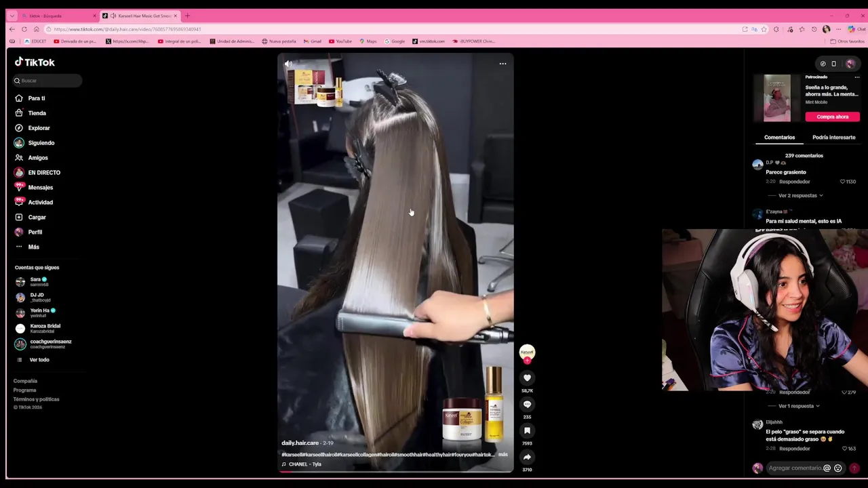Open the Gmail bookmark
The width and height of the screenshot is (868, 488).
tap(313, 41)
